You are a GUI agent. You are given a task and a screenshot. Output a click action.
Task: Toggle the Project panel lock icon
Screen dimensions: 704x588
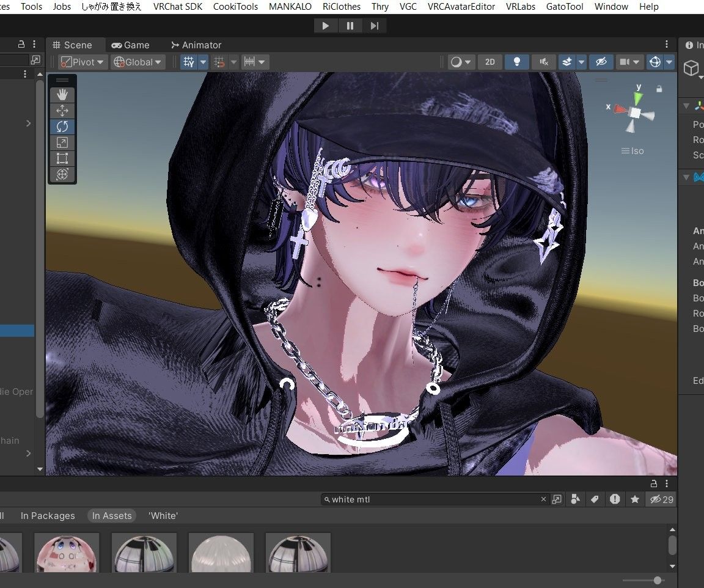pyautogui.click(x=654, y=484)
